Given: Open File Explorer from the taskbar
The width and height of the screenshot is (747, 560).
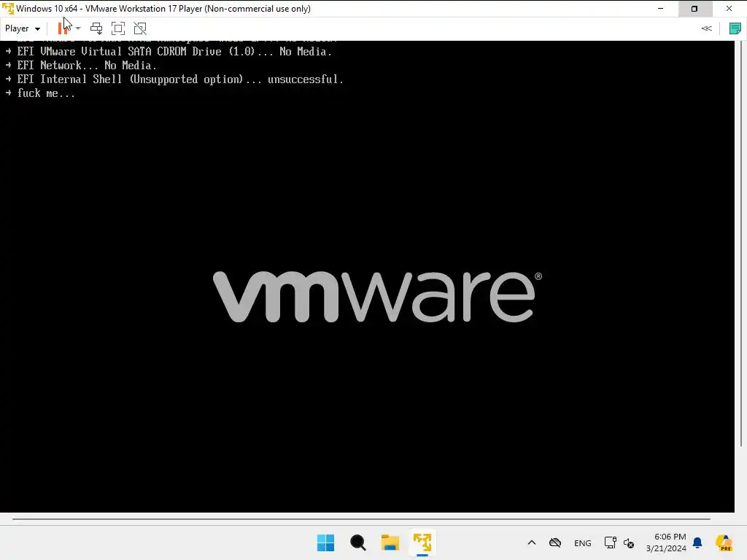Looking at the screenshot, I should (390, 542).
